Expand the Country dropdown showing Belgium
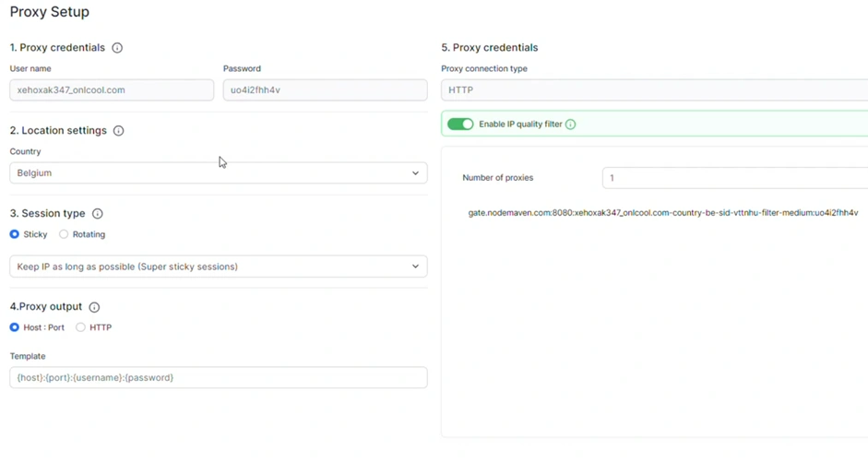 [218, 173]
